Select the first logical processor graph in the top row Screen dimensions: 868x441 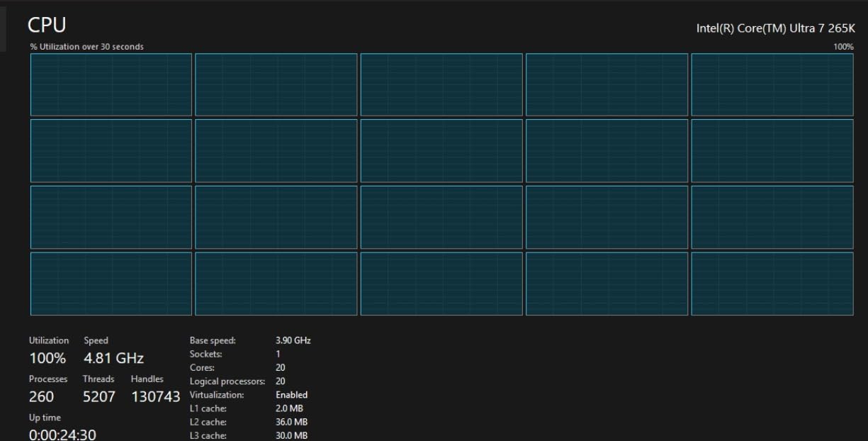tap(111, 84)
